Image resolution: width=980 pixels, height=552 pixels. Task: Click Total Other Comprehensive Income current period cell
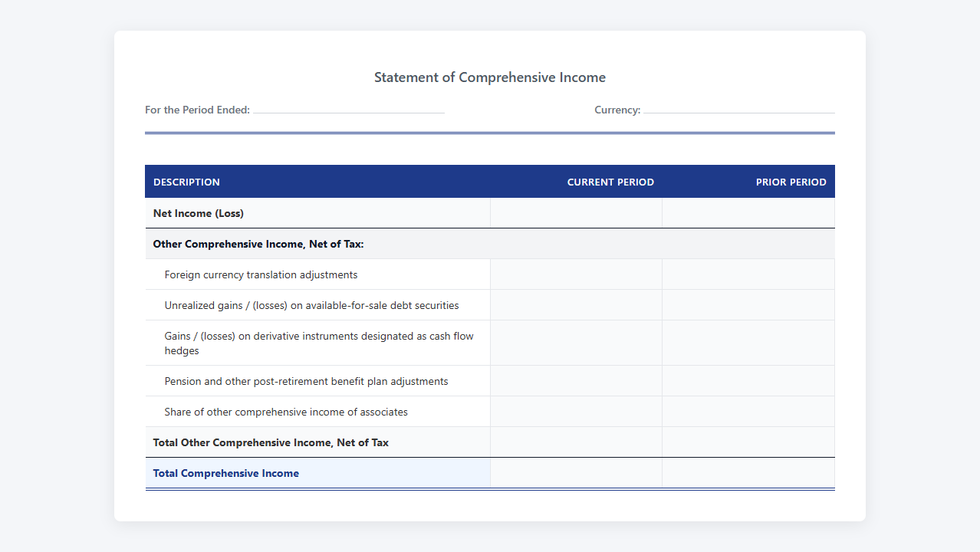(x=577, y=442)
